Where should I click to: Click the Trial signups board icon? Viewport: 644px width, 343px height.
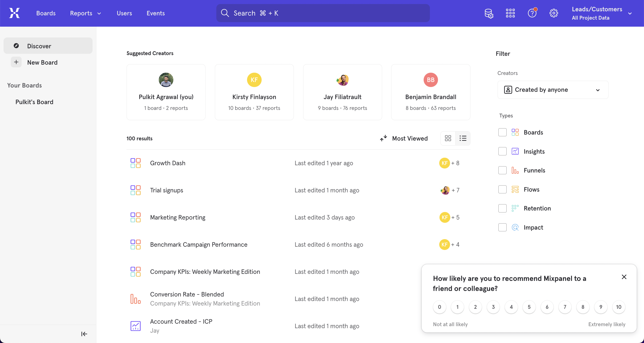point(136,190)
